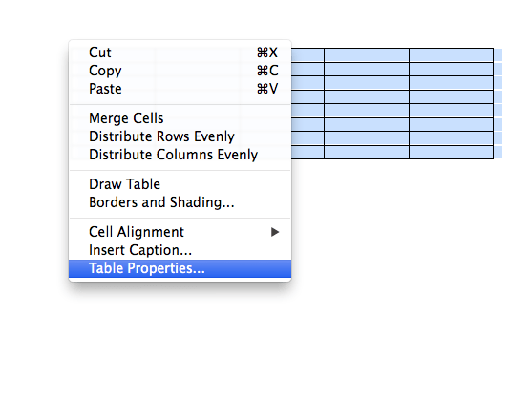Click the fourth-row cell in the rightmost column
Screen dimensions: 530x420
click(452, 96)
